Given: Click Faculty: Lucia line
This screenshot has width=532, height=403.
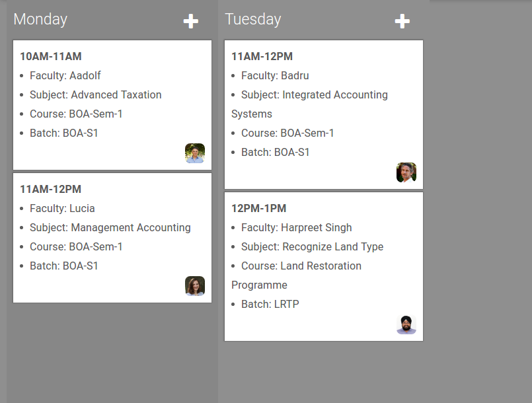Looking at the screenshot, I should tap(62, 208).
